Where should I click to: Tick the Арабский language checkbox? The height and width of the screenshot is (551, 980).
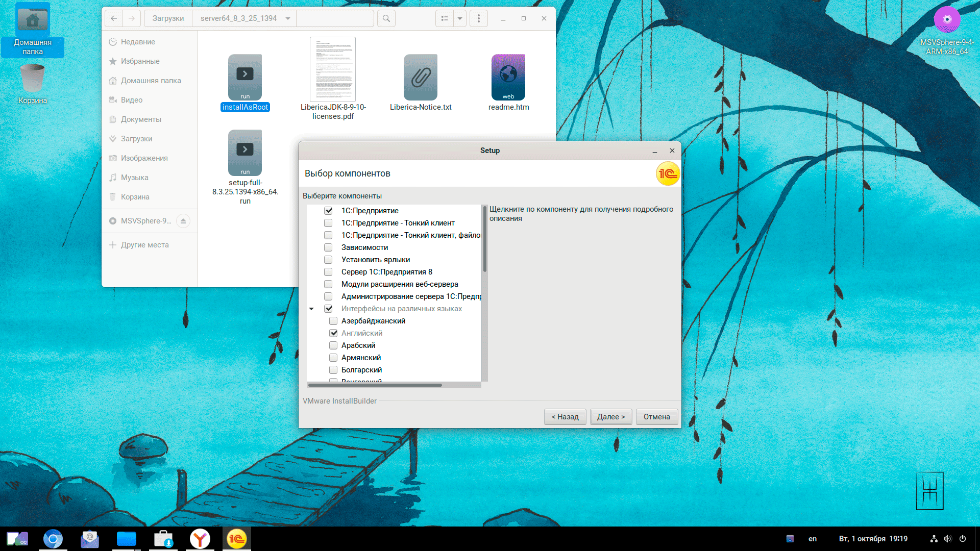click(333, 345)
